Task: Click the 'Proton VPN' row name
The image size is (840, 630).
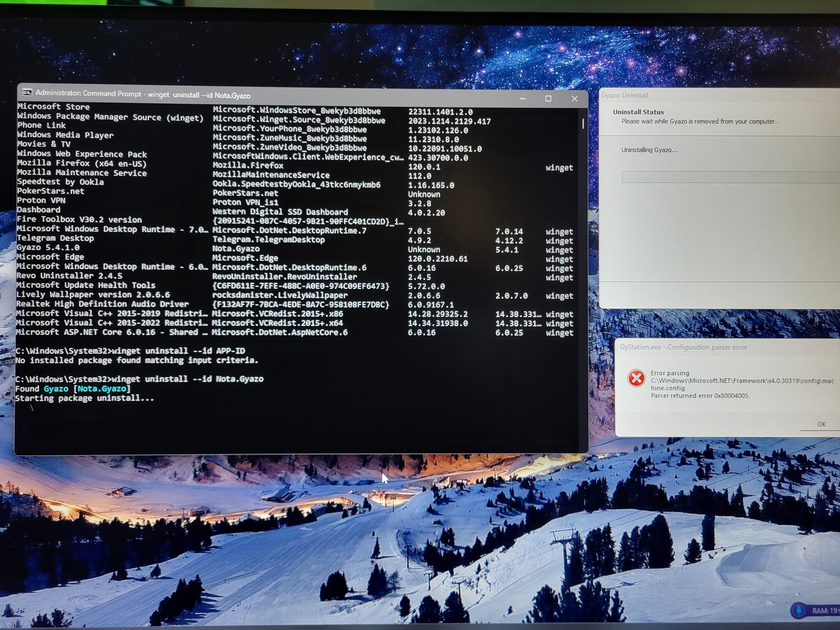Action: 41,200
